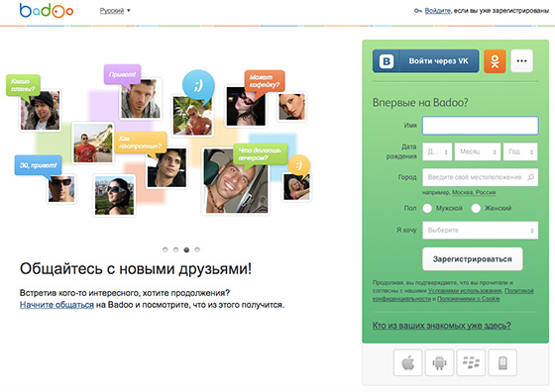
Task: Click the Начните общаться link
Action: (56, 305)
